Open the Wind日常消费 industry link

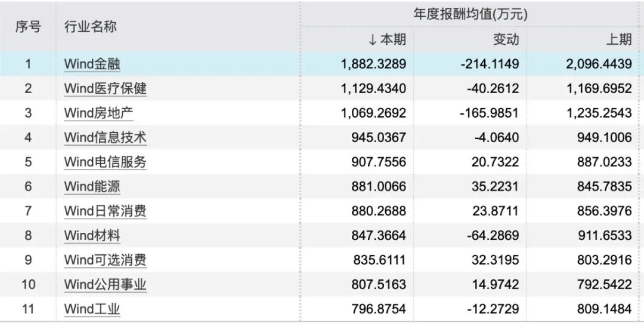(x=105, y=211)
